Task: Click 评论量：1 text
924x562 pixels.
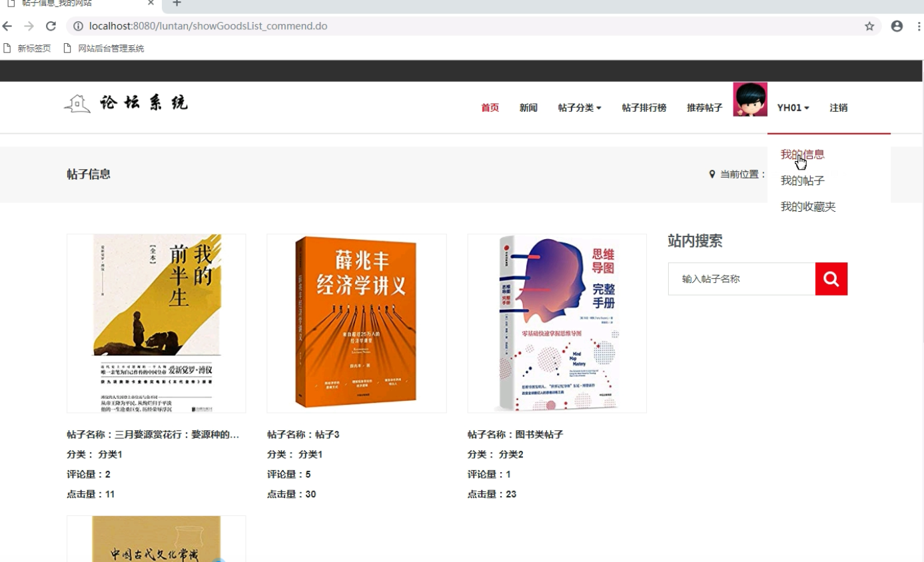Action: pyautogui.click(x=489, y=474)
